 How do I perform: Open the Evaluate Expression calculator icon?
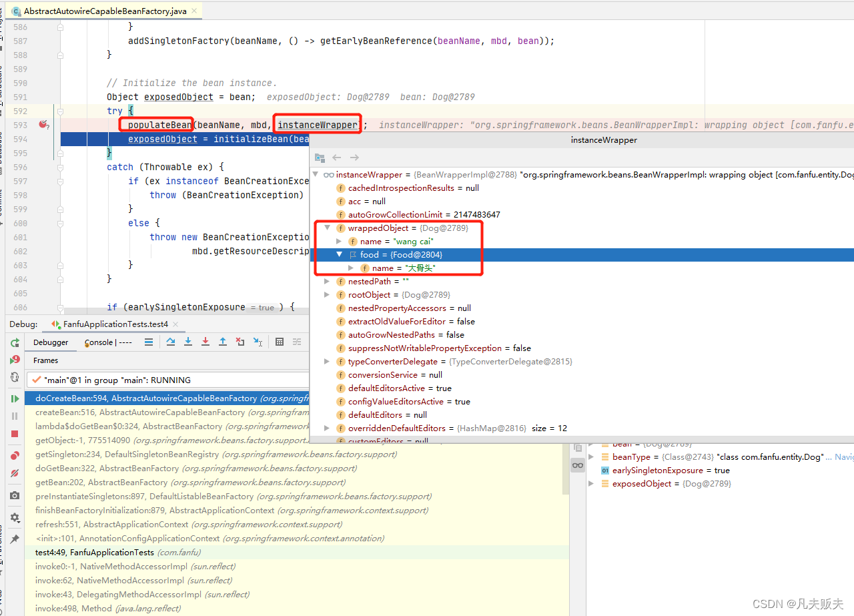(x=280, y=342)
